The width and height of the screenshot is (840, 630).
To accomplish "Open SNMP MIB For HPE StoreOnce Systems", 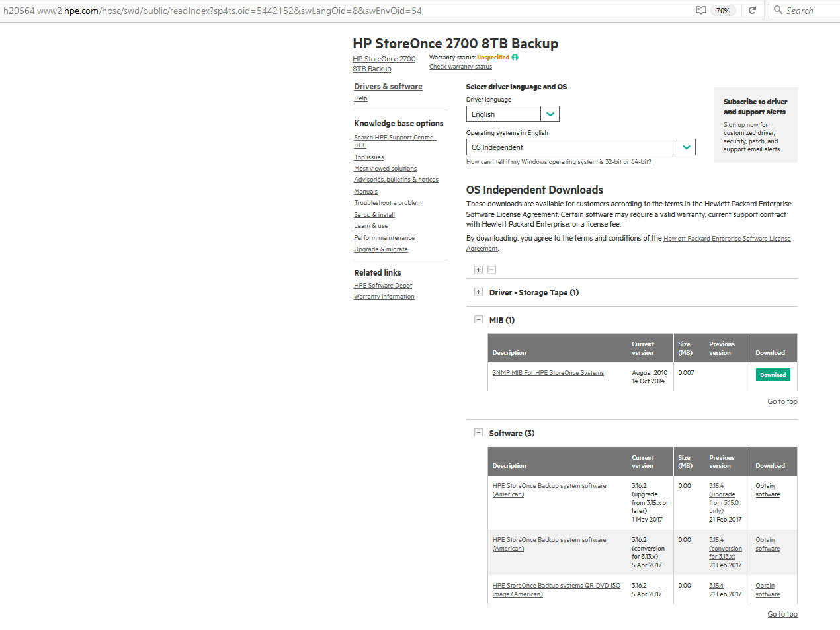I will [548, 373].
